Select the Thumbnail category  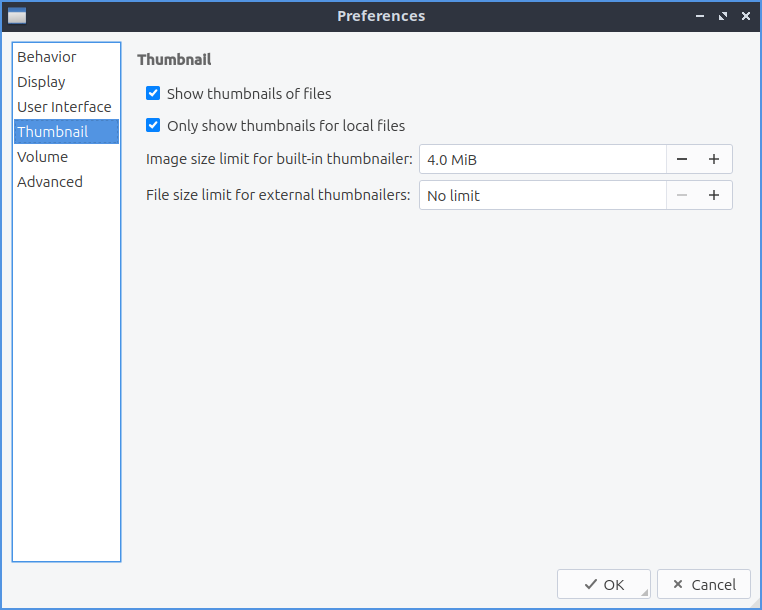click(52, 132)
